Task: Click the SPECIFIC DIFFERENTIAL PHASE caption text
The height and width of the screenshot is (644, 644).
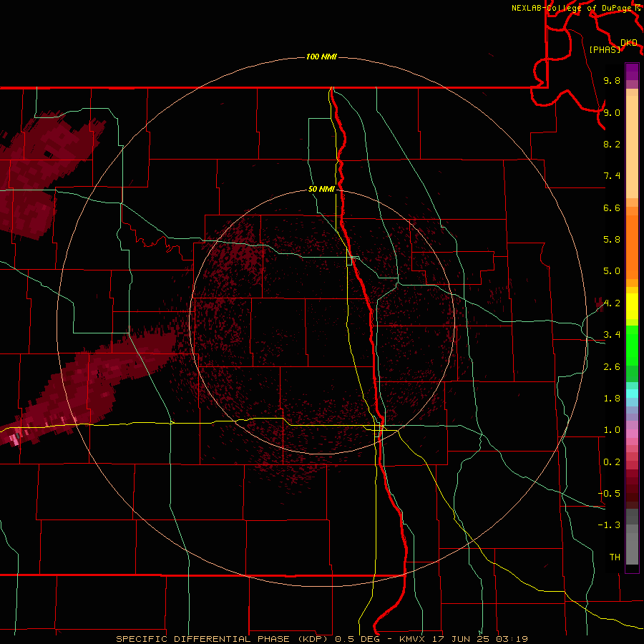Action: 204,639
